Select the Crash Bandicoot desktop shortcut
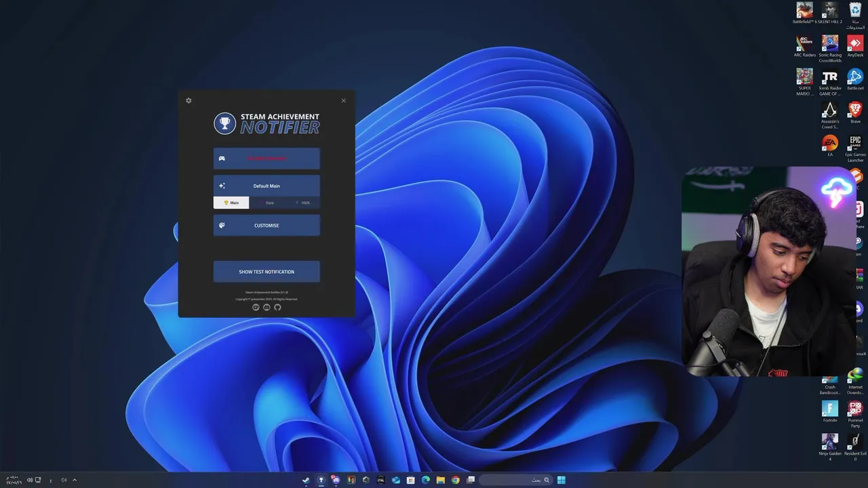This screenshot has height=488, width=868. point(830,386)
